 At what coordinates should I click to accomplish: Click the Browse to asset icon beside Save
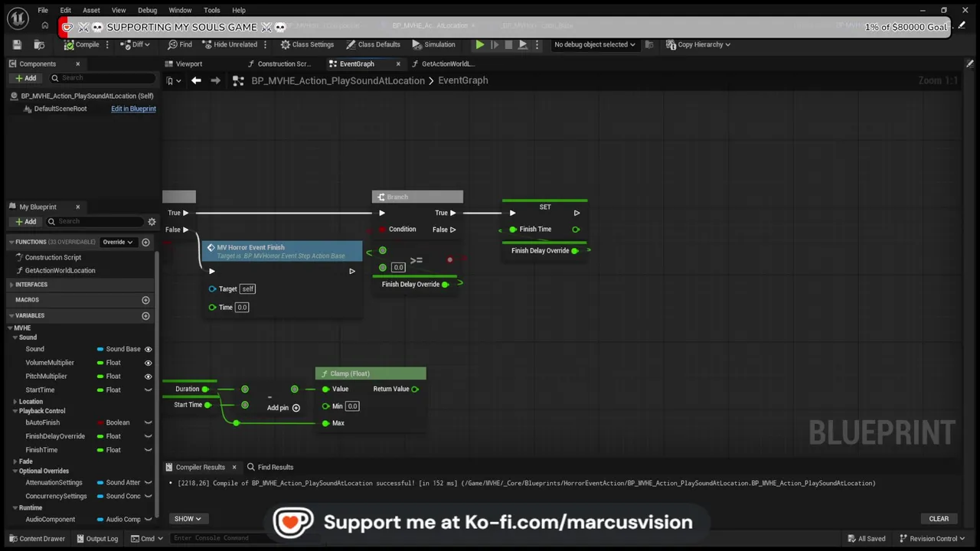click(x=39, y=44)
